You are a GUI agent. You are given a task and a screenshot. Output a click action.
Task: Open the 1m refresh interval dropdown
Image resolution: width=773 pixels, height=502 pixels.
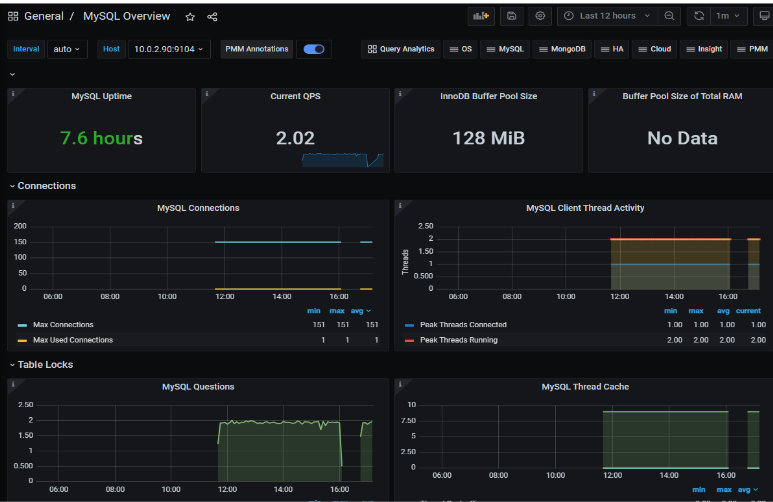pos(728,16)
